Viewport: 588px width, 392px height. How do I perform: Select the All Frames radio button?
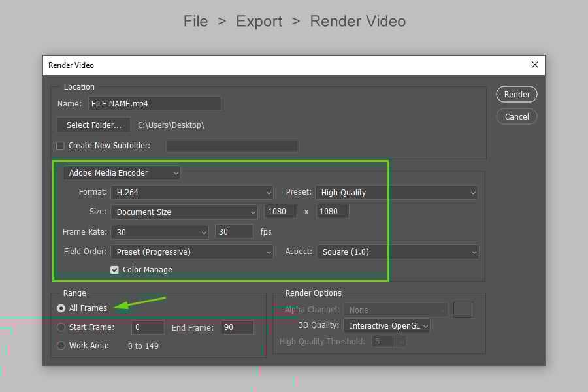61,308
